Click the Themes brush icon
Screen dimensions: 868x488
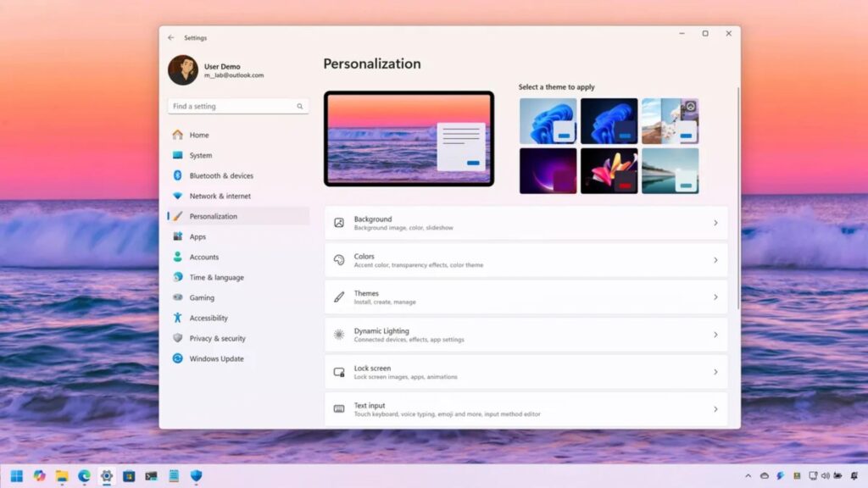(339, 297)
